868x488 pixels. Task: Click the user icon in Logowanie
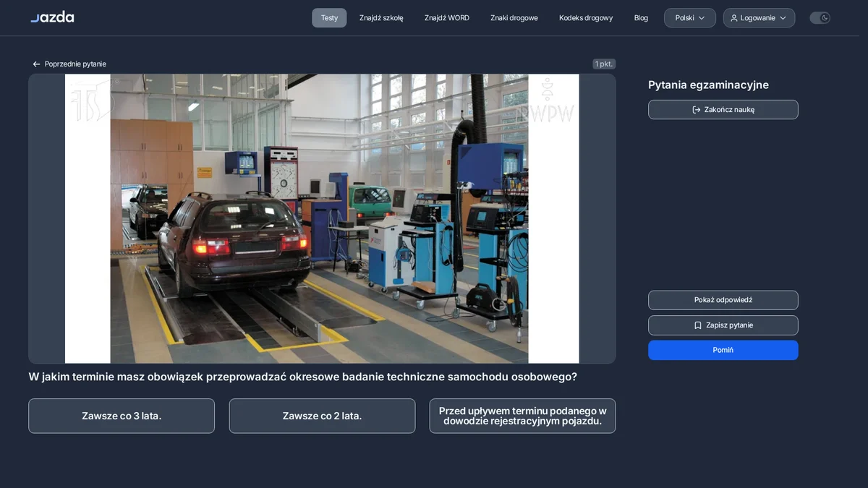pos(733,18)
